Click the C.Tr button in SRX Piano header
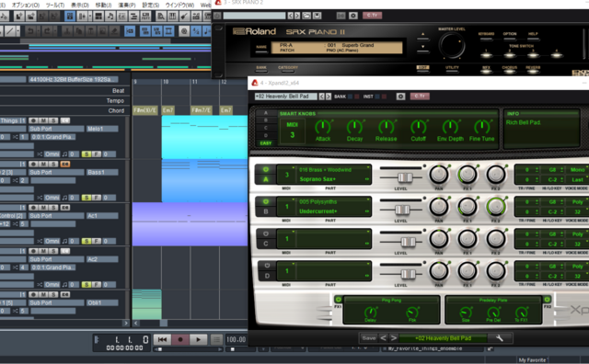Screen dimensions: 589x364 point(372,16)
